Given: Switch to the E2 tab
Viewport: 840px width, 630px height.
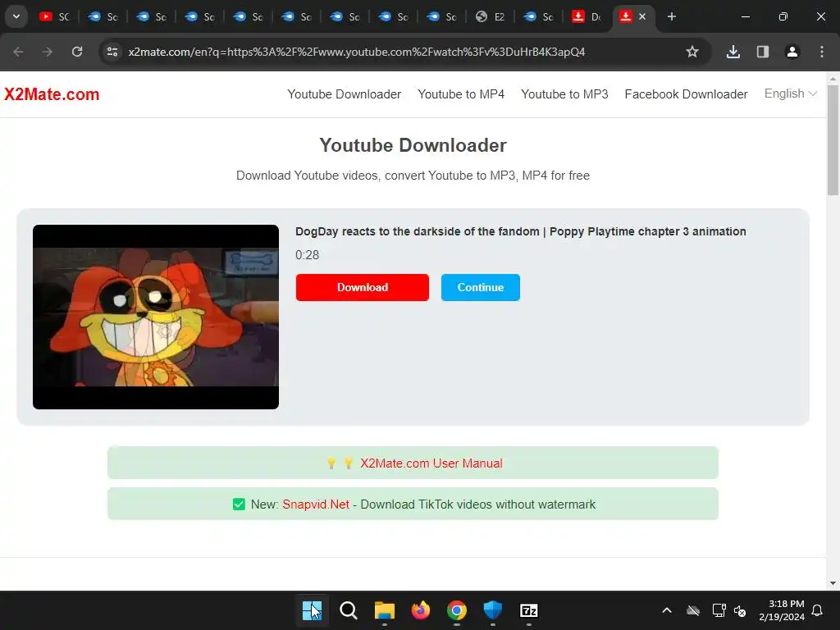Looking at the screenshot, I should click(491, 16).
